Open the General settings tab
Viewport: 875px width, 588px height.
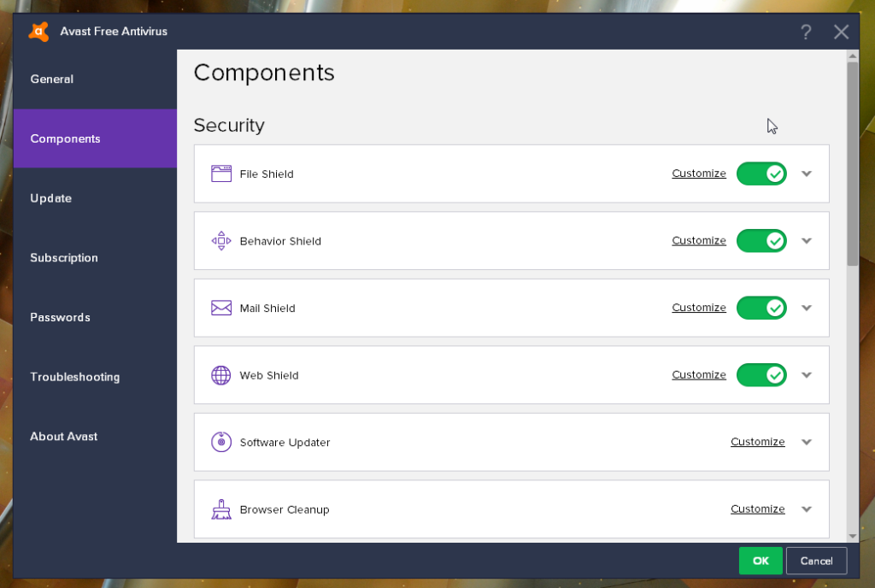point(52,79)
